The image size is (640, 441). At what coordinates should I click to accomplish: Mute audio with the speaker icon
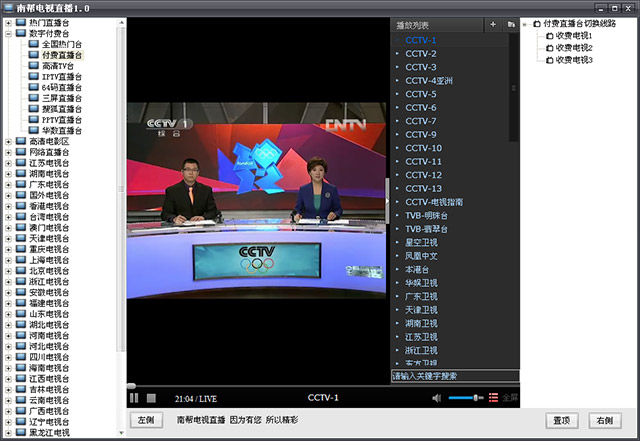point(436,398)
